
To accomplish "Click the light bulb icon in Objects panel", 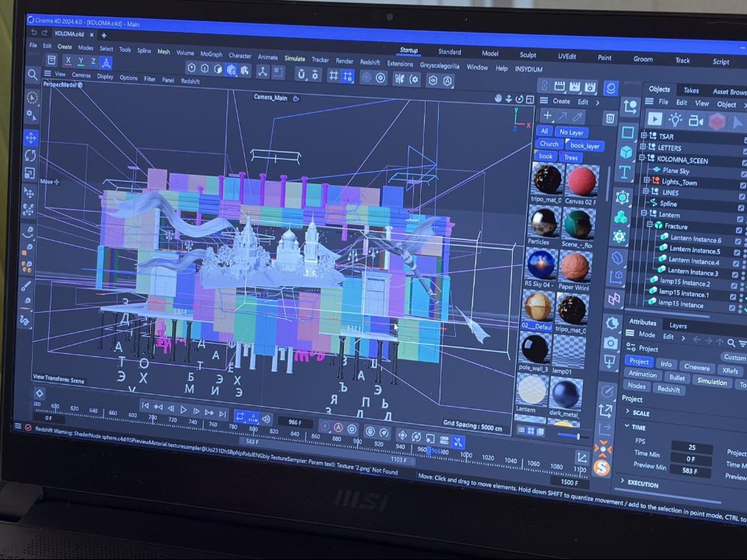I will [675, 119].
